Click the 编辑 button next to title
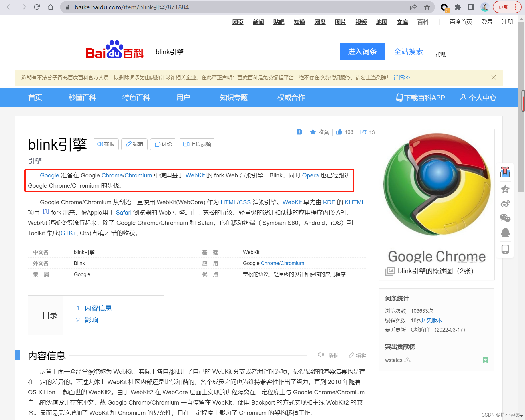525x420 pixels. (x=134, y=144)
